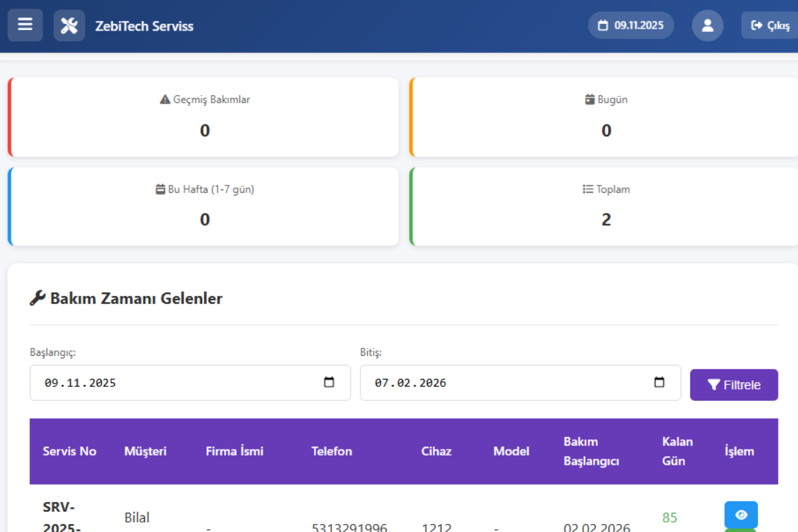The image size is (798, 532).
Task: Click the wrench icon beside Bakım Zamanı Gelenler
Action: pos(37,298)
